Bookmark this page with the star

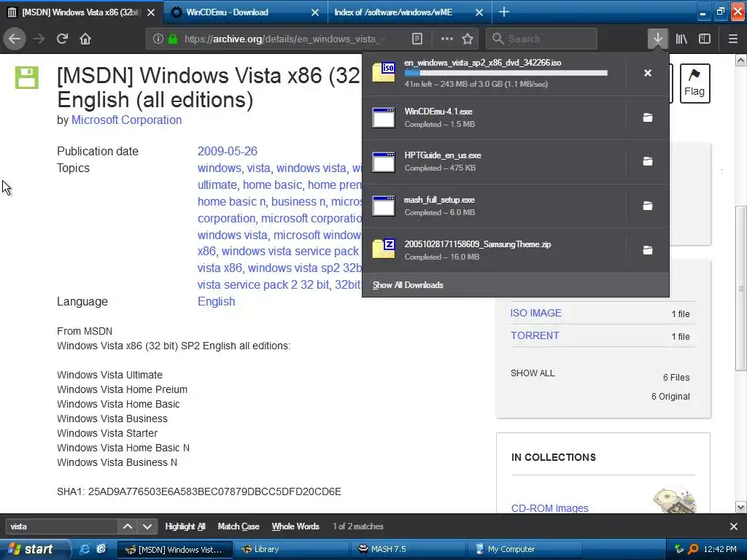468,39
